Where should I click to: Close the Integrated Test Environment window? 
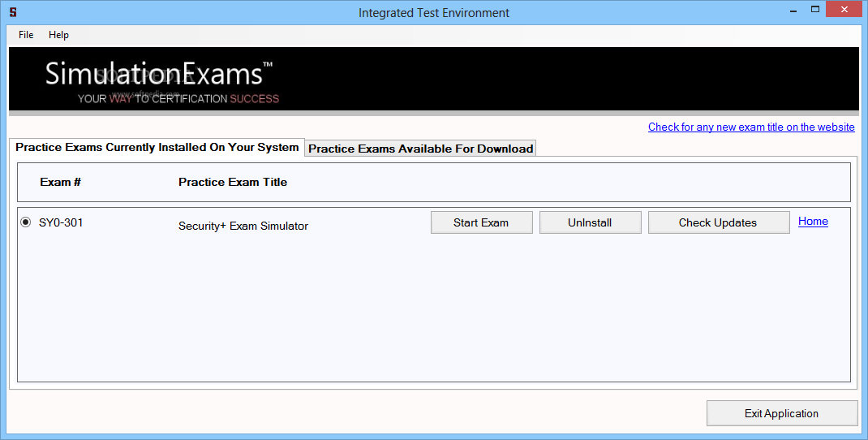click(x=844, y=10)
